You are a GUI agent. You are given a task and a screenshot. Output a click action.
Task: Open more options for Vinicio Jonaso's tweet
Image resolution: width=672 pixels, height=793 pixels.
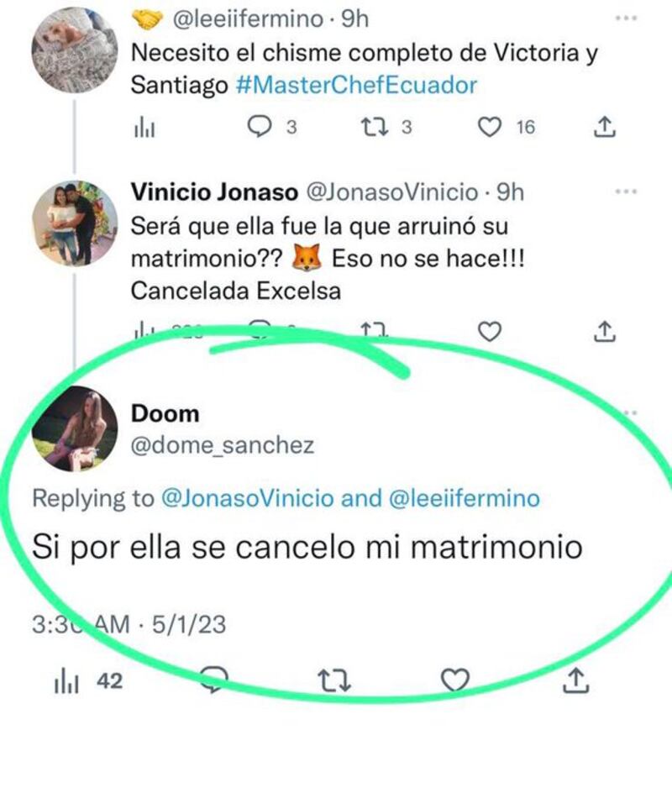pos(626,192)
